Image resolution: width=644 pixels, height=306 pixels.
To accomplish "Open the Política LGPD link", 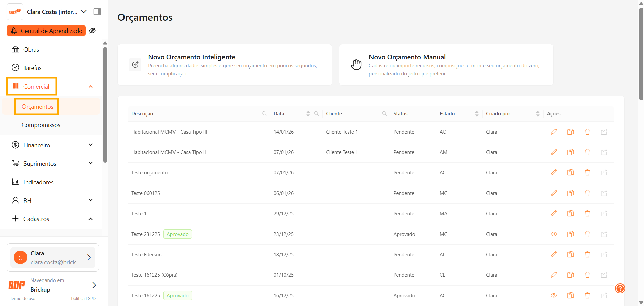I will (83, 298).
